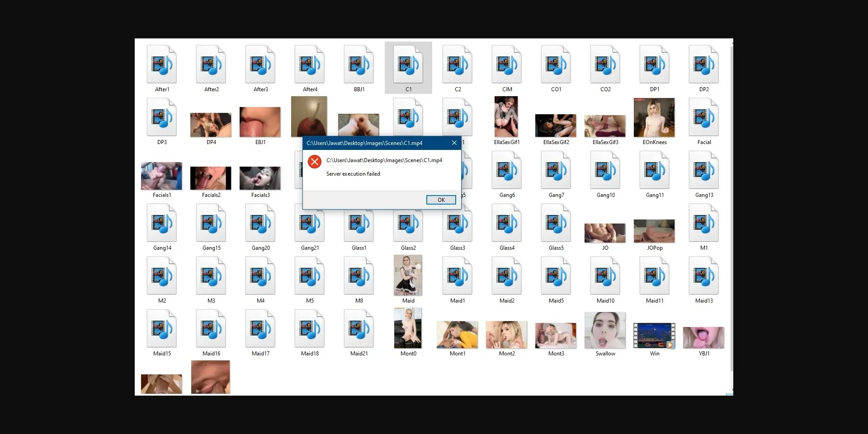868x434 pixels.
Task: Select the CO2 media file icon
Action: click(605, 65)
